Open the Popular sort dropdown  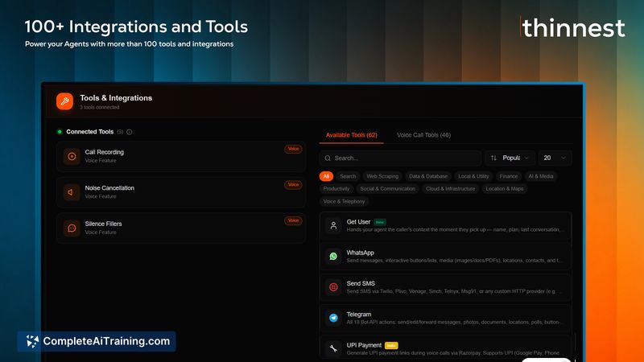[x=510, y=158]
